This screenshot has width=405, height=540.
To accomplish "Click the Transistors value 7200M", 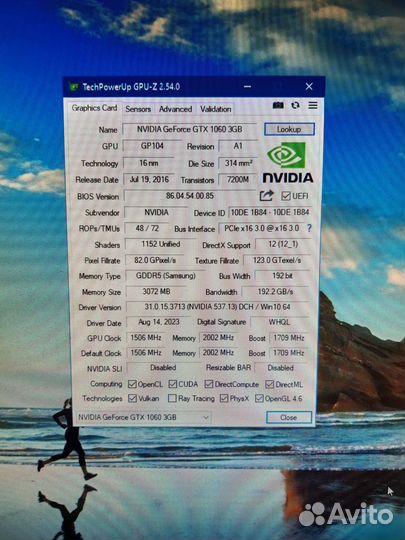I will tap(238, 179).
